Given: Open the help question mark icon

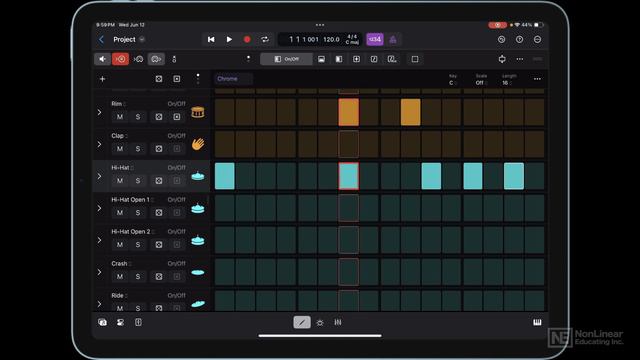Looking at the screenshot, I should 519,40.
